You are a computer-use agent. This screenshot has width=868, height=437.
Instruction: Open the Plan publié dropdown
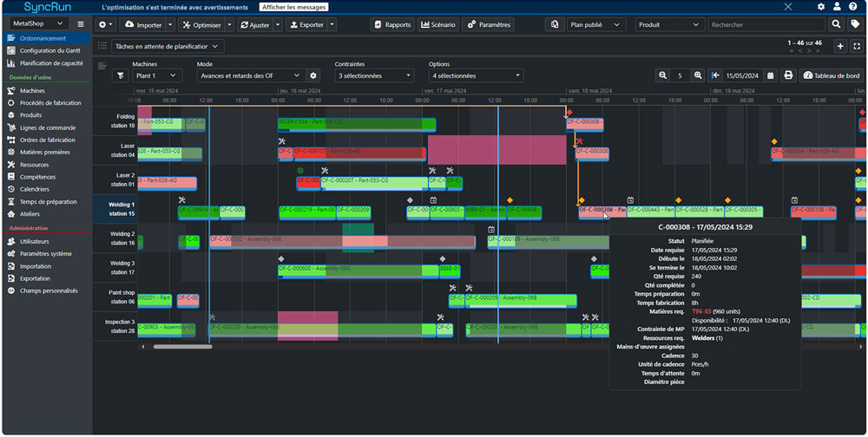click(596, 24)
